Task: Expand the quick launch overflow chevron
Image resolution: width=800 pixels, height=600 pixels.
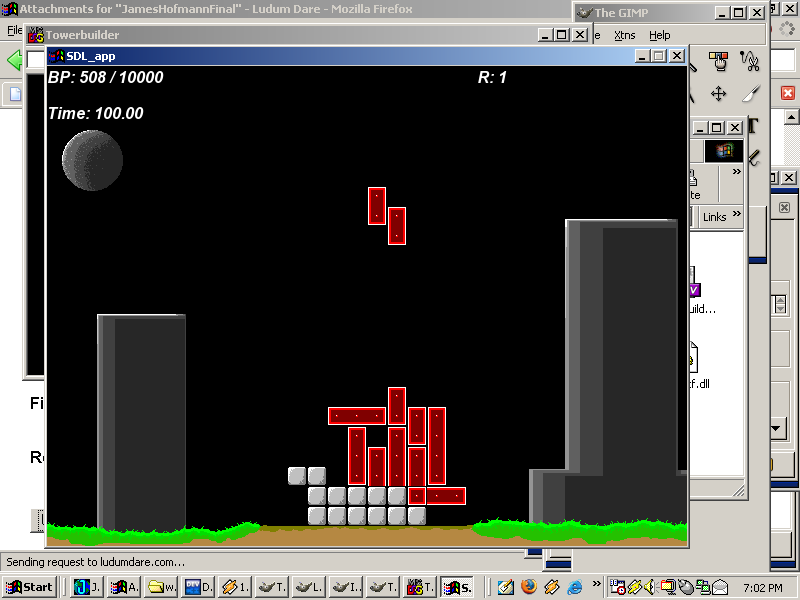Action: [596, 583]
